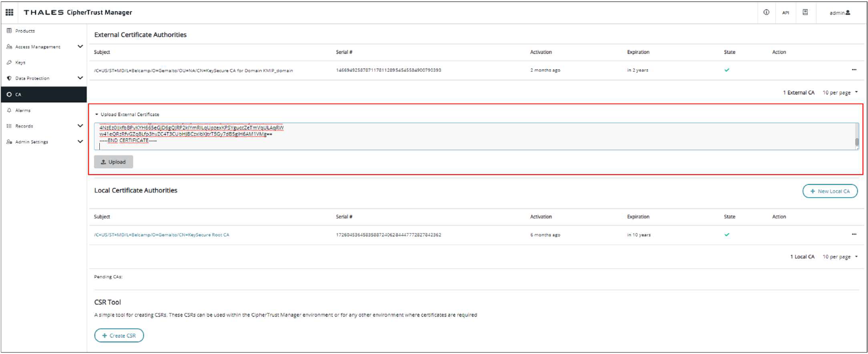Click the New Local CA button
868x354 pixels.
tap(830, 191)
